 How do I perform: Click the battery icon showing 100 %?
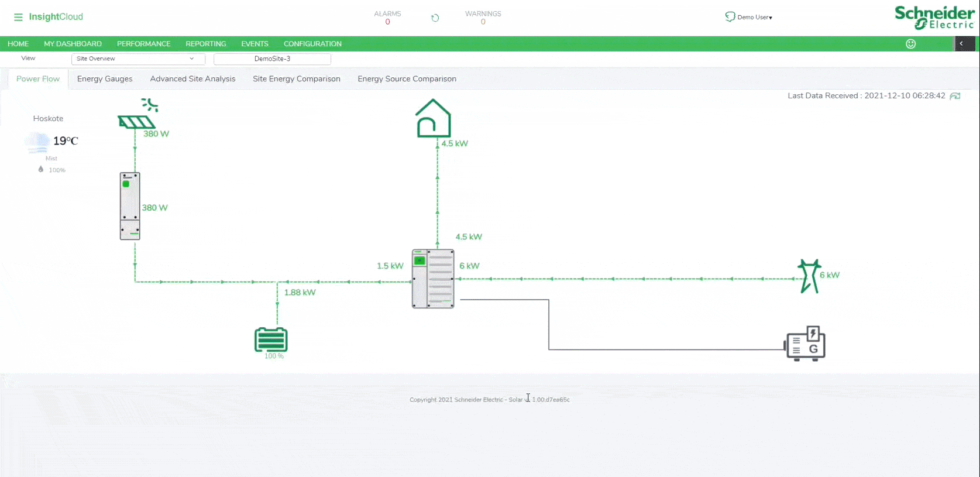(271, 339)
